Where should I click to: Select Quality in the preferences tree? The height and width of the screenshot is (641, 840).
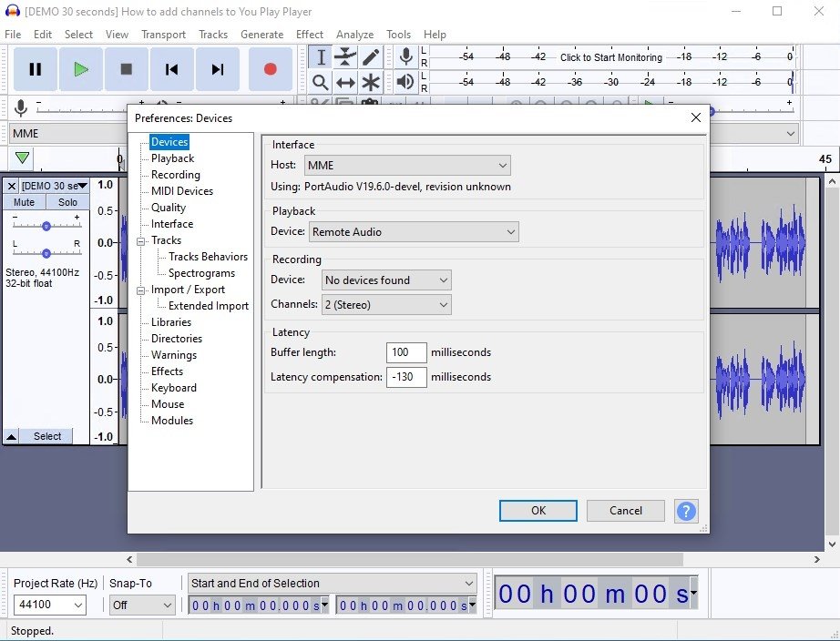169,208
